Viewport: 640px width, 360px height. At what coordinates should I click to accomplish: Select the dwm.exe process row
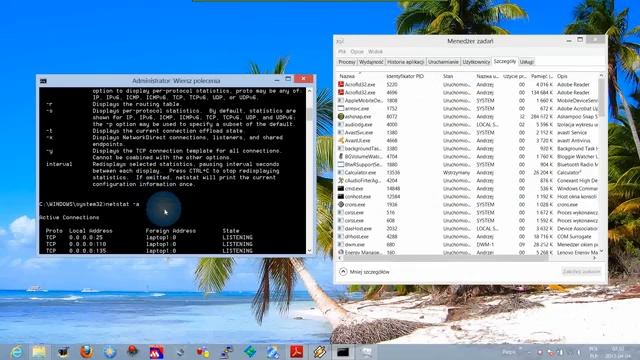pos(468,244)
